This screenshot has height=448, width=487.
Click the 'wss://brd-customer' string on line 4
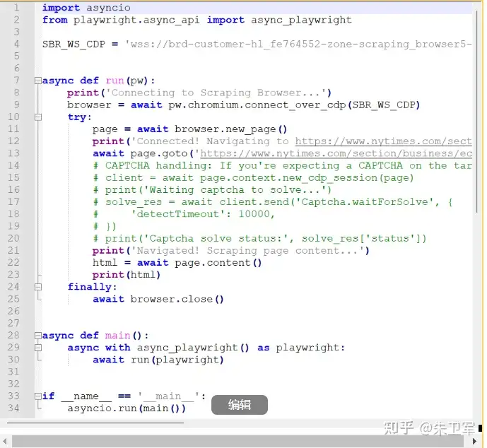[x=298, y=45]
